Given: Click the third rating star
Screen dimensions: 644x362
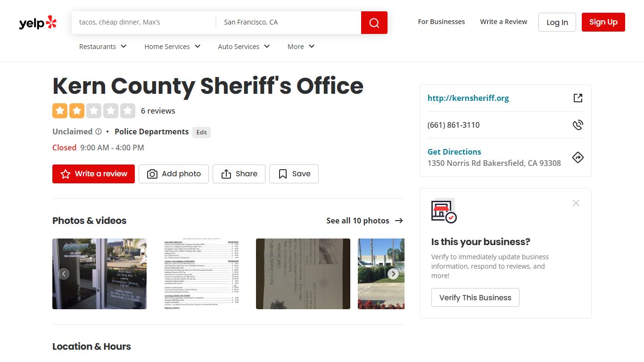Looking at the screenshot, I should 94,111.
